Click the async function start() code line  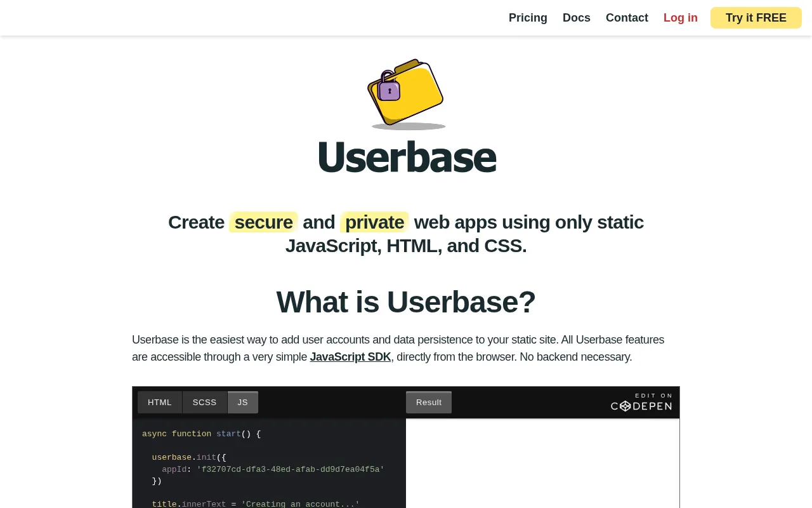(201, 434)
